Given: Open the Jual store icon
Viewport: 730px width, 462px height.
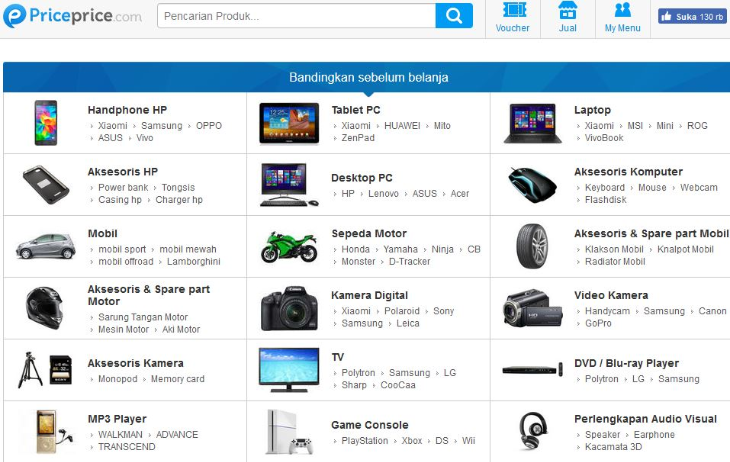Looking at the screenshot, I should [568, 10].
